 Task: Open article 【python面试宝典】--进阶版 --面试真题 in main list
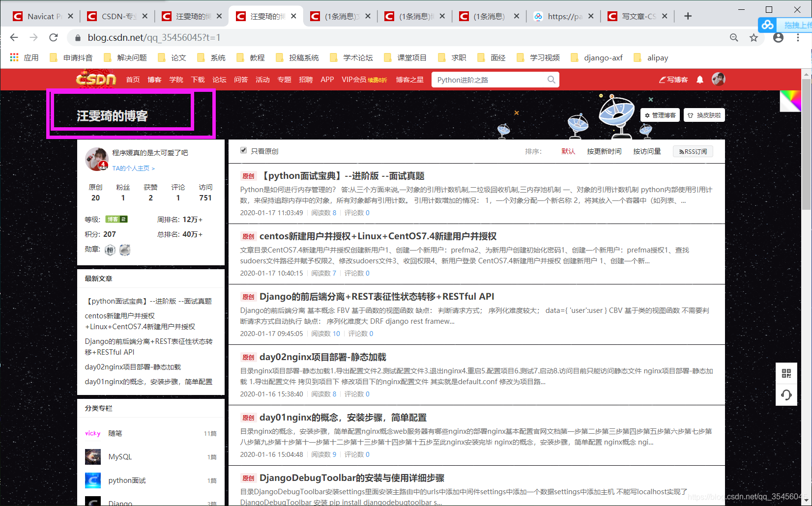click(342, 176)
